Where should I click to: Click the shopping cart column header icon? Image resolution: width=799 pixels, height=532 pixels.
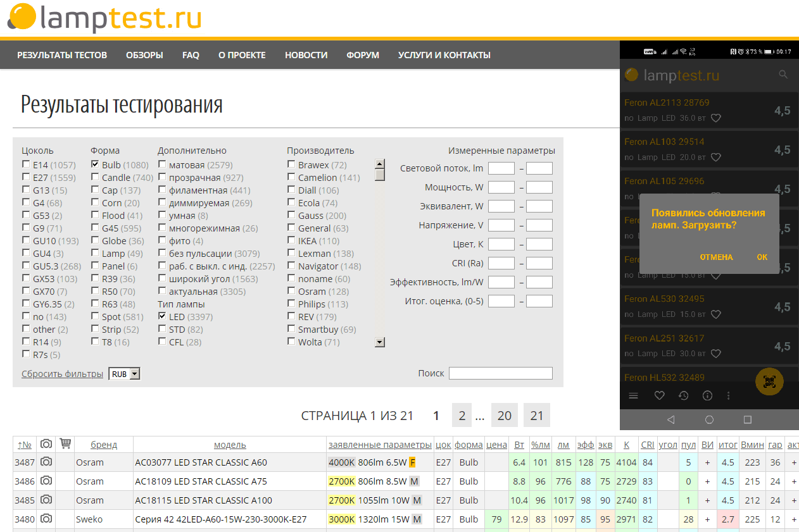tap(65, 443)
